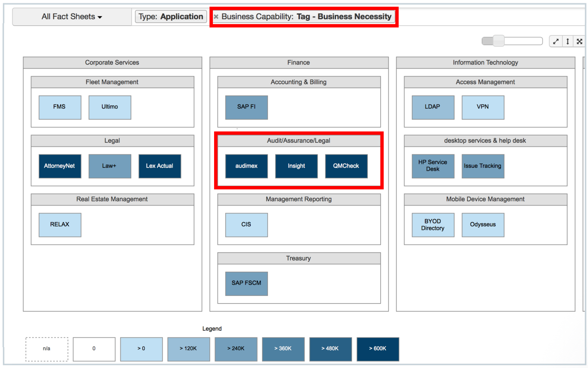Open the Business Capability filter options

(x=306, y=16)
